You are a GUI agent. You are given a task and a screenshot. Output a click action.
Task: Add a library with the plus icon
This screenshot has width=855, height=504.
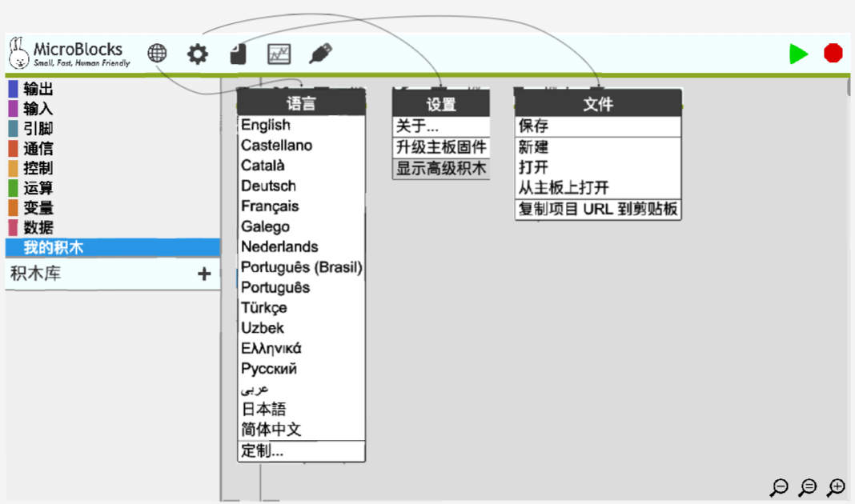pos(204,274)
